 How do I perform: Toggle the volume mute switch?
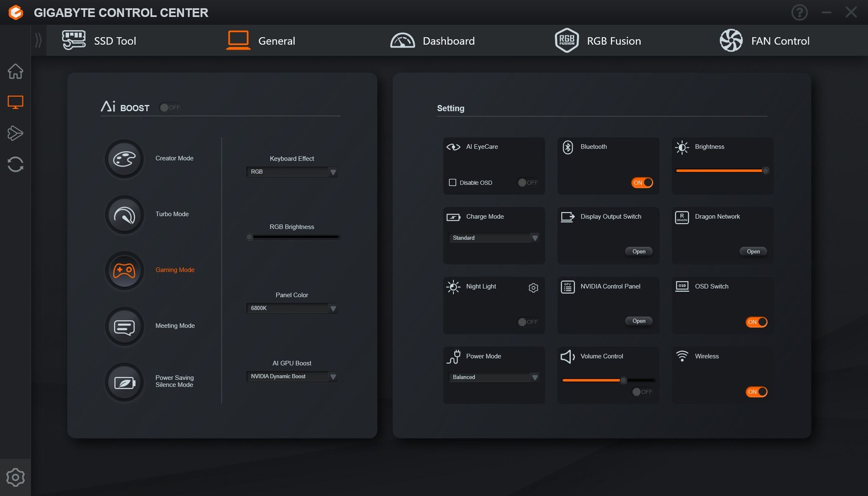point(642,392)
